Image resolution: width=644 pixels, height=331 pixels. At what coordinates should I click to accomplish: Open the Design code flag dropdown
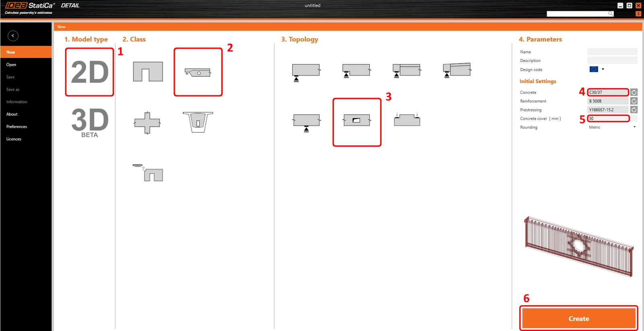pos(597,69)
